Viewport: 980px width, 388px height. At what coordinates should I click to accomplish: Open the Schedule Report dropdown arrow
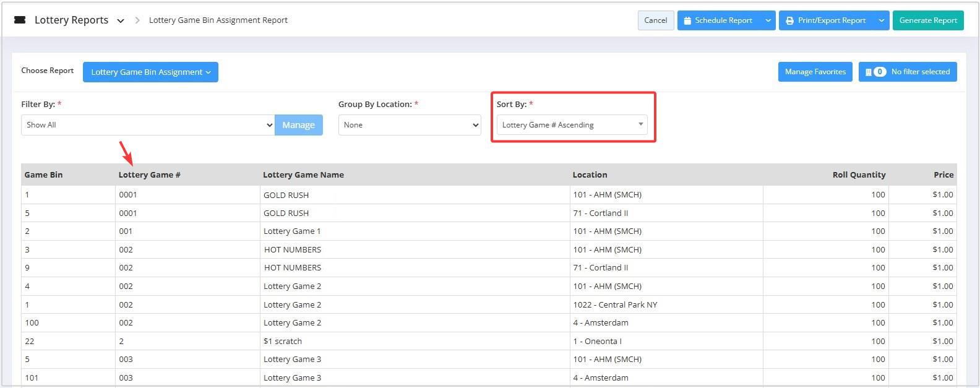click(768, 20)
